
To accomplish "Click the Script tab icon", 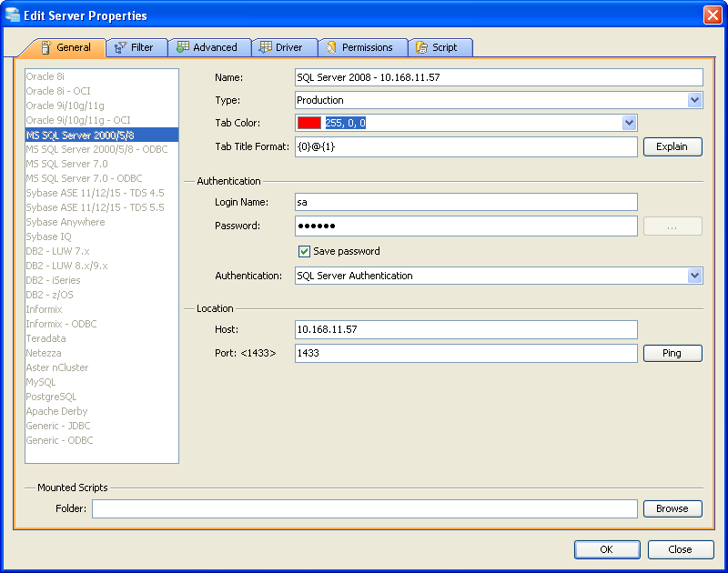I will 421,47.
